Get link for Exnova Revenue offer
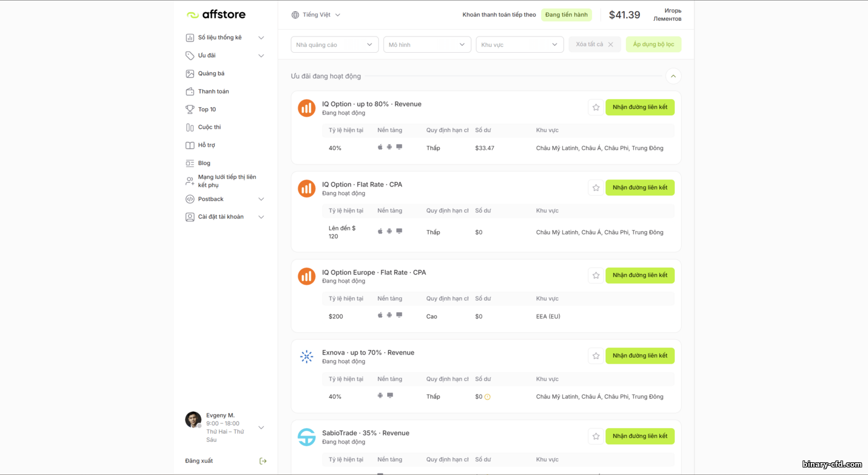 640,356
